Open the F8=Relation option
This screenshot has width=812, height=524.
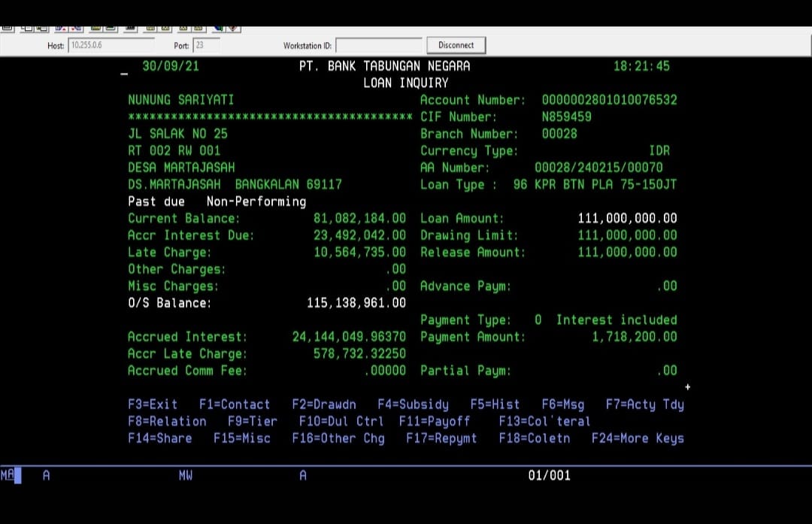point(167,422)
